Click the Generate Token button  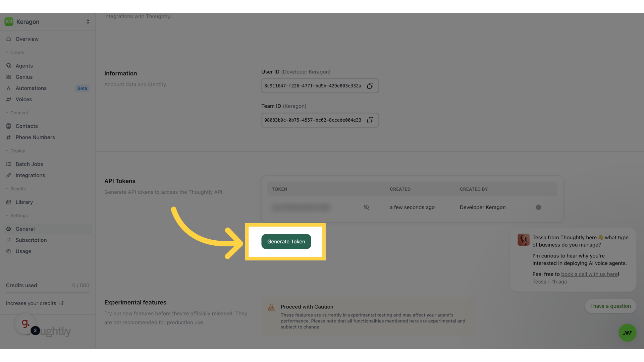point(286,241)
